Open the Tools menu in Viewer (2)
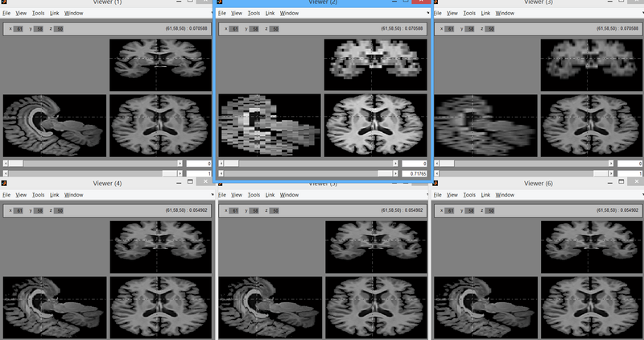The image size is (644, 340). [254, 13]
